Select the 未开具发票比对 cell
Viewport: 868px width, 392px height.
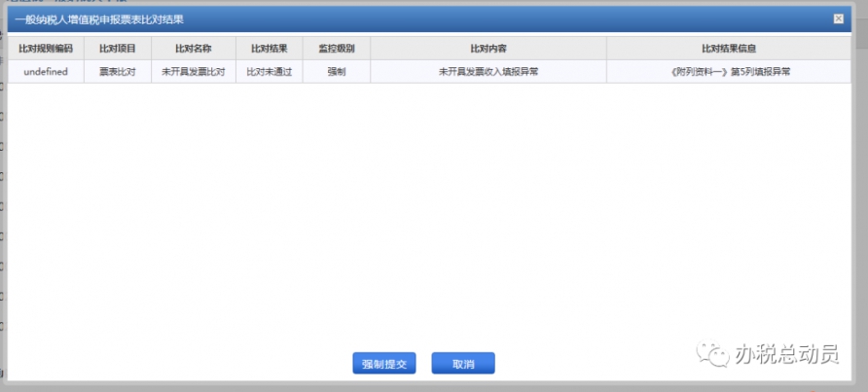pyautogui.click(x=194, y=72)
